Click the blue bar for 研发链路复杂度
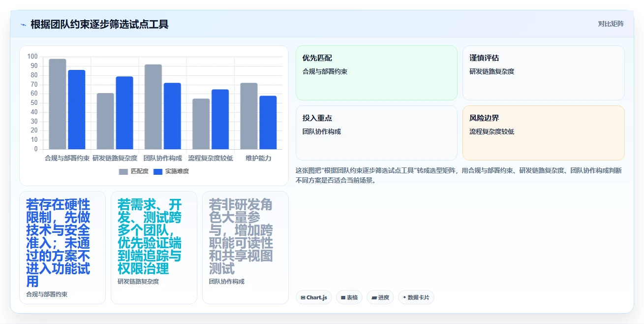 [124, 113]
